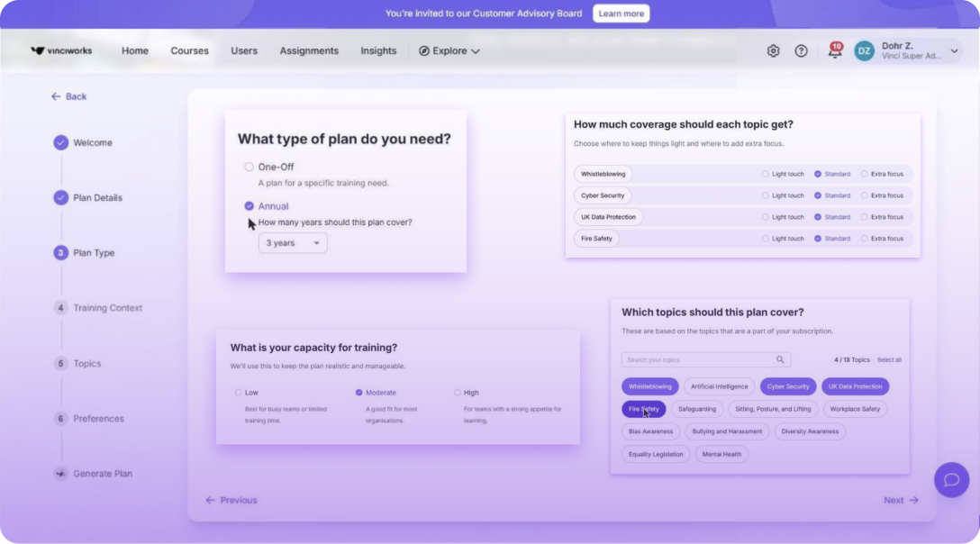
Task: Click the Welcome step checkmark icon
Action: coord(60,142)
